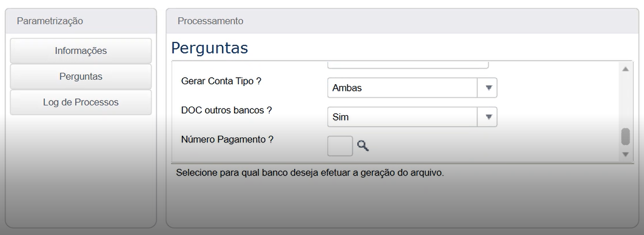
Task: Expand the DOC outros bancos dropdown arrow
Action: [488, 117]
